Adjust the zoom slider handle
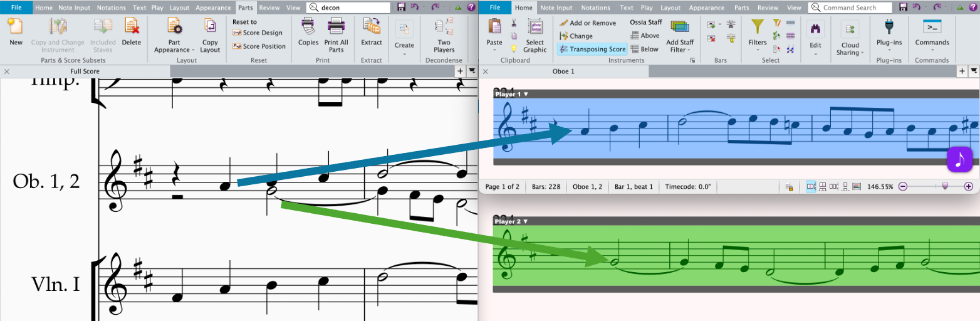 [945, 187]
